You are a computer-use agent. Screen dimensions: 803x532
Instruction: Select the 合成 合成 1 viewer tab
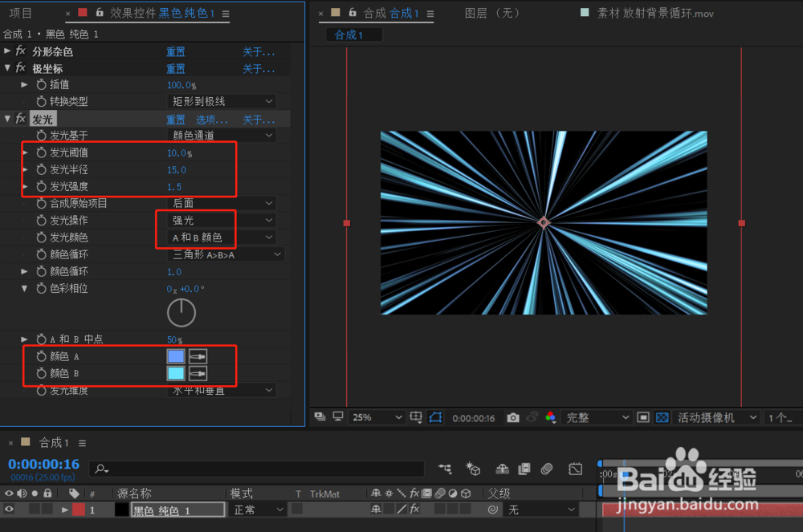(391, 13)
